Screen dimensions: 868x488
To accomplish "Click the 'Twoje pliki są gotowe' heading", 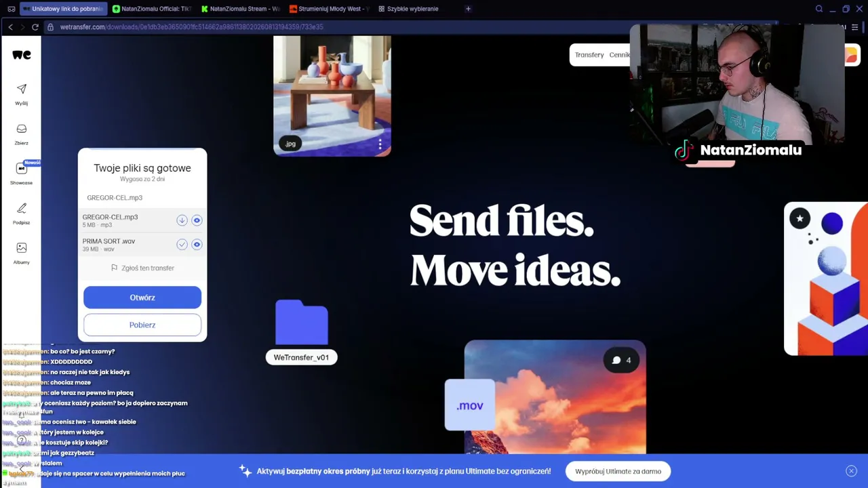I will point(142,168).
